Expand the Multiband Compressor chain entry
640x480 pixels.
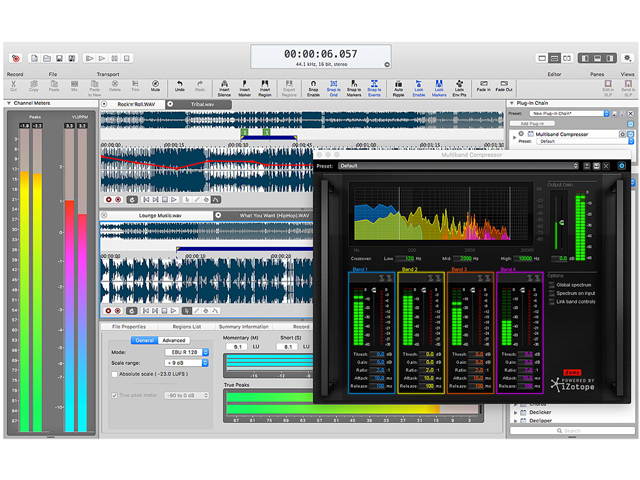(x=514, y=138)
